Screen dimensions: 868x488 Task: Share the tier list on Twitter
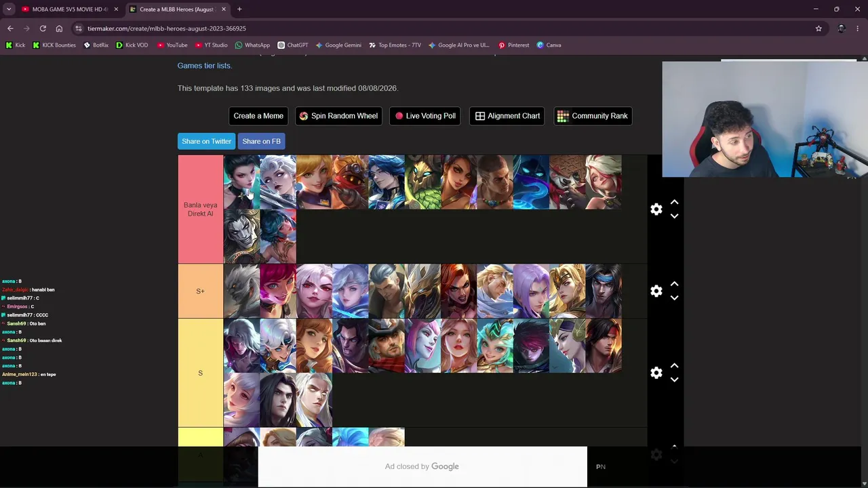(x=206, y=141)
